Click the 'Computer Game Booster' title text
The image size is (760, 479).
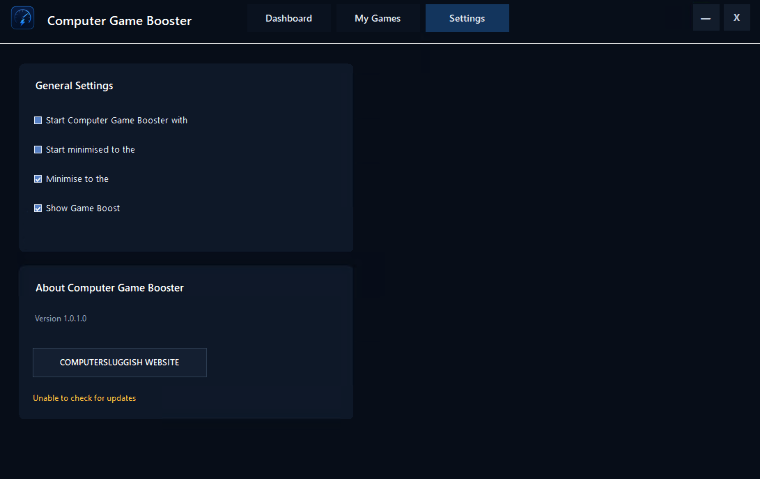(x=119, y=21)
